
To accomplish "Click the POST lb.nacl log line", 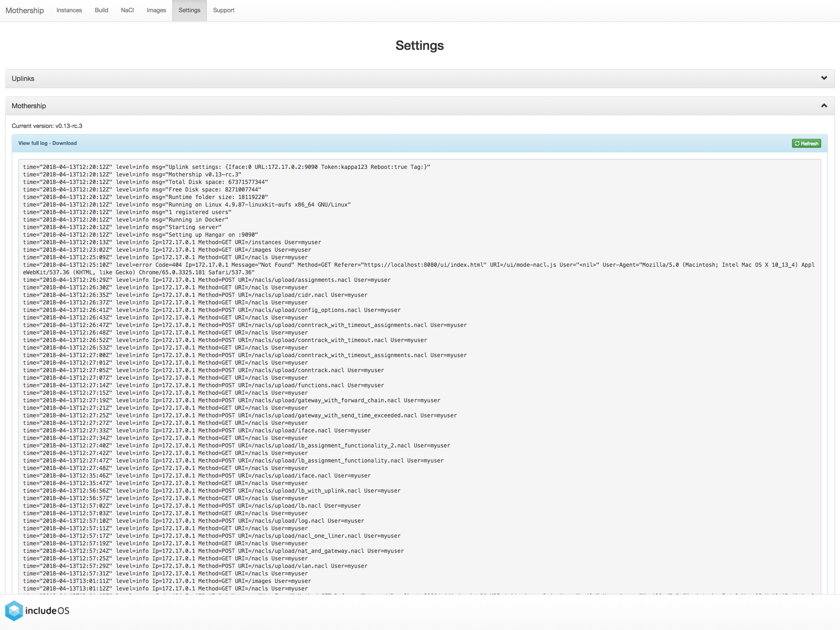I will point(192,506).
